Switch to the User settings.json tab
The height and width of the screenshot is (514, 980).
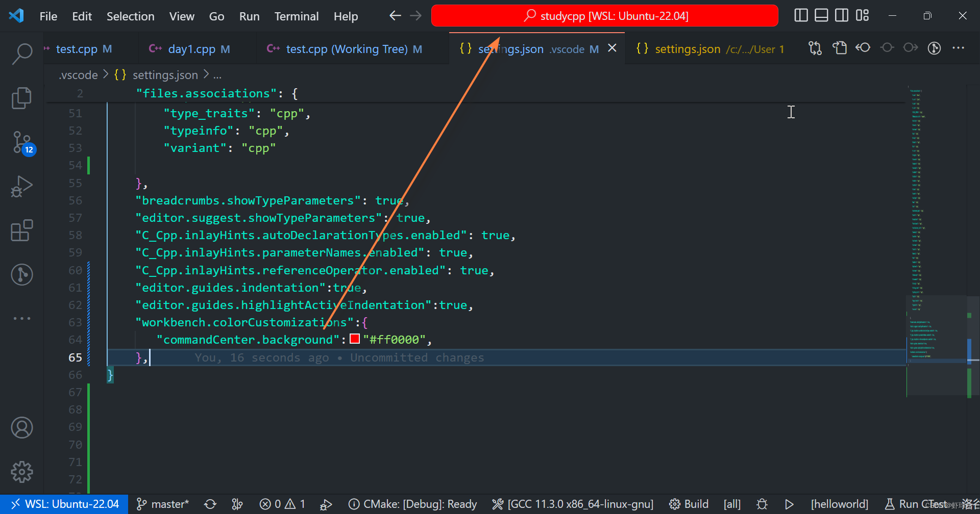point(709,49)
